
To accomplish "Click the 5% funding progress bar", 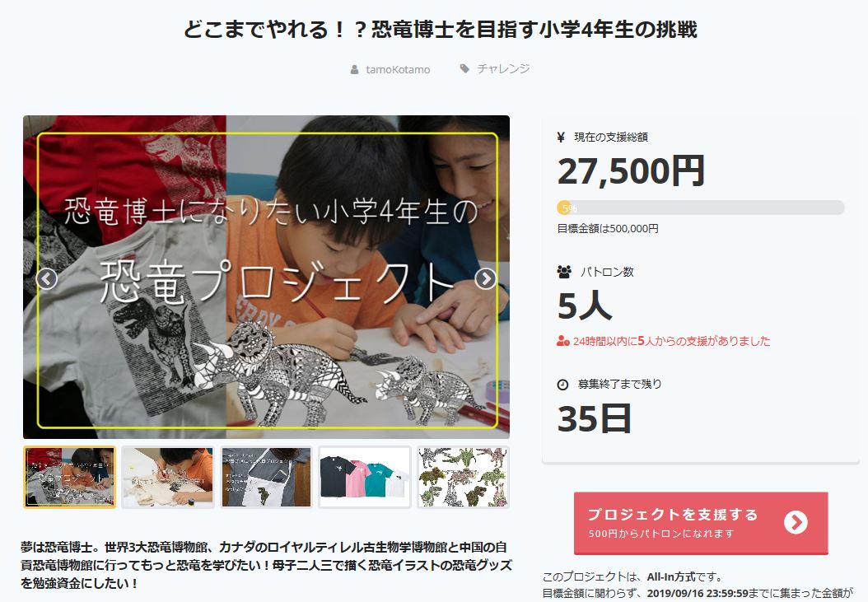I will [700, 208].
